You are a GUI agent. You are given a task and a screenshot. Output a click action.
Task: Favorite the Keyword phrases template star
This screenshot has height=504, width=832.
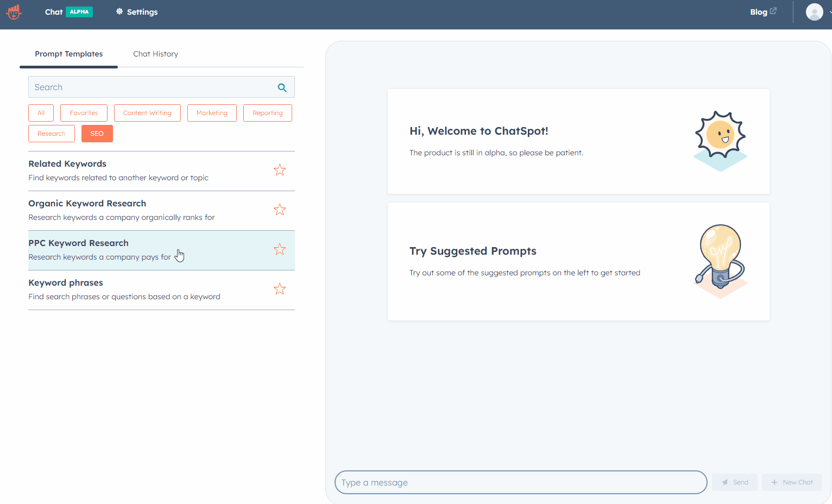[280, 289]
